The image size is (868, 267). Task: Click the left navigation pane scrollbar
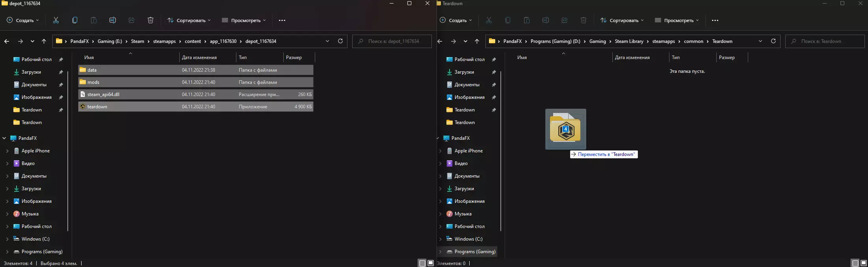[x=68, y=150]
